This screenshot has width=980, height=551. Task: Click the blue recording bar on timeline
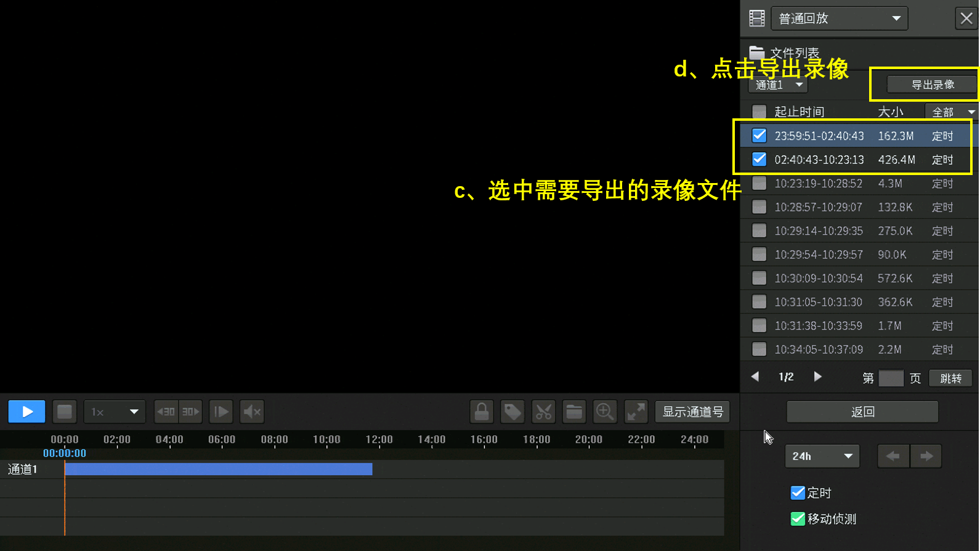click(219, 469)
